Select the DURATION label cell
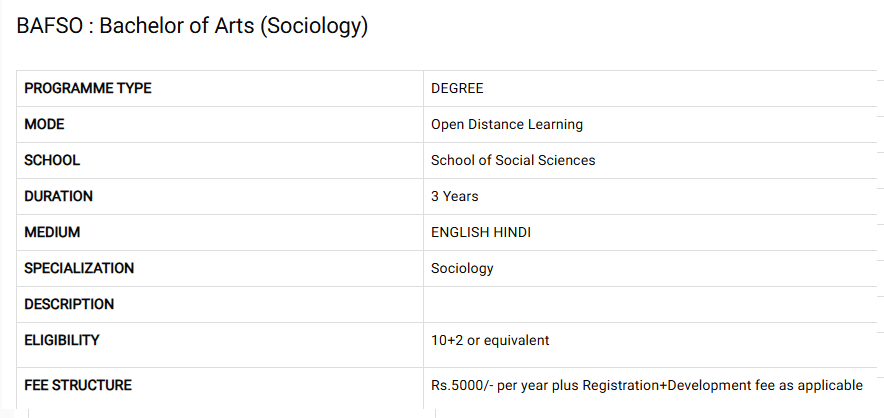 click(59, 196)
